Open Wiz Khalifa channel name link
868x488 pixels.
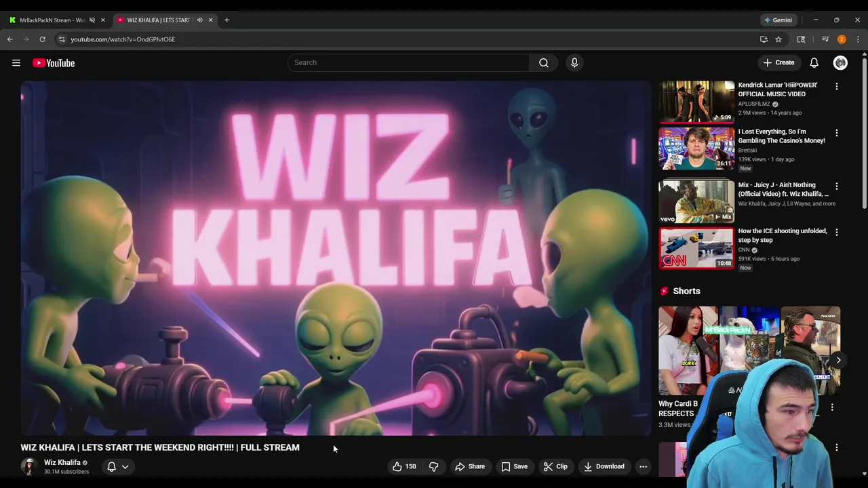[x=62, y=462]
